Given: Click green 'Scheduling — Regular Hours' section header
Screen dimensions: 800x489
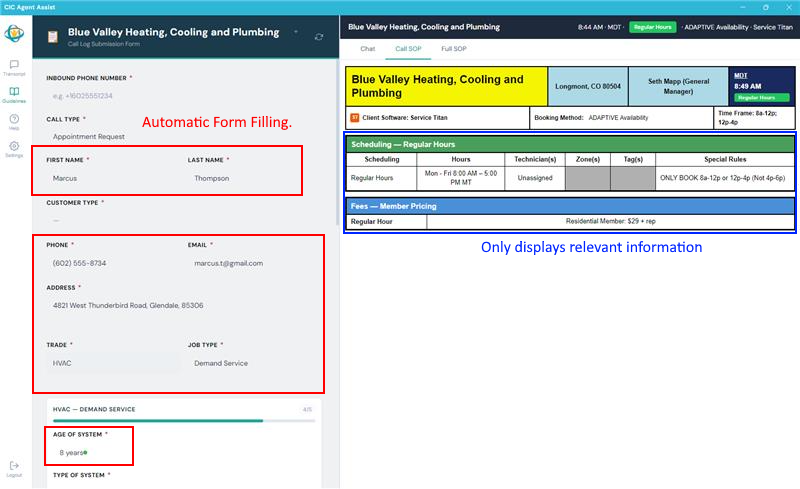Looking at the screenshot, I should pyautogui.click(x=570, y=144).
